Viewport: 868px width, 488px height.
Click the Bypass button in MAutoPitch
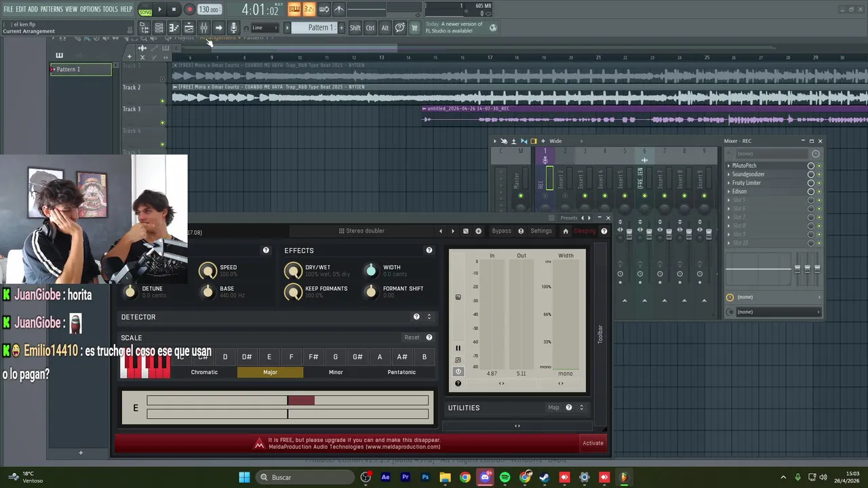[502, 231]
